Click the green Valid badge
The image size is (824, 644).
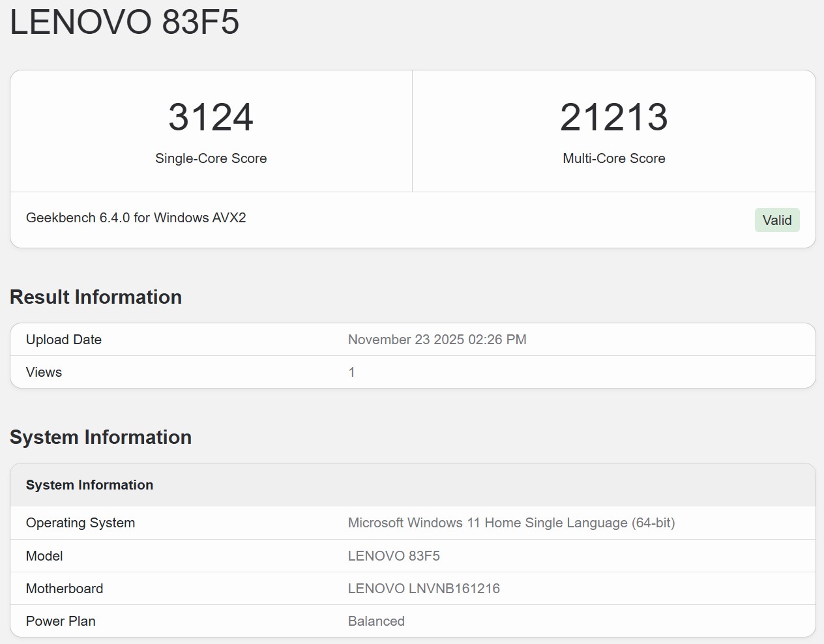[x=776, y=220]
